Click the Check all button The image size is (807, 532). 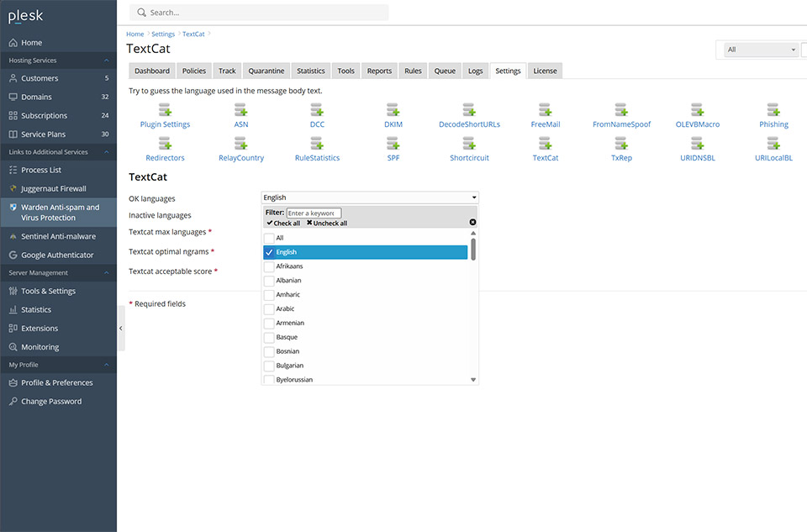pyautogui.click(x=283, y=224)
